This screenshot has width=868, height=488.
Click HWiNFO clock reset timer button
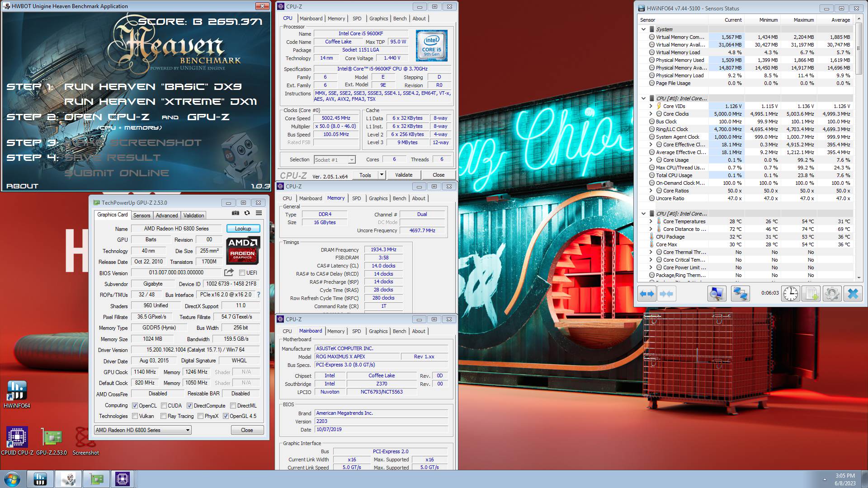coord(791,294)
